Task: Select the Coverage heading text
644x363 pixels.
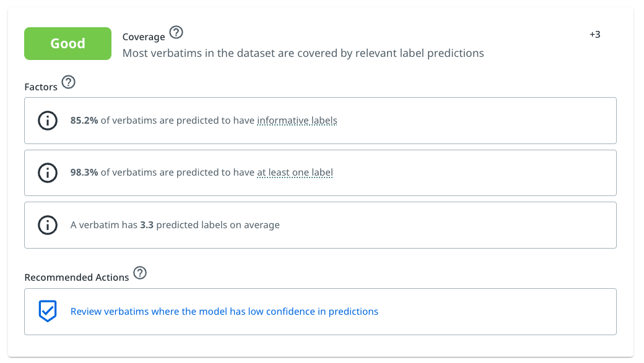Action: coord(144,37)
